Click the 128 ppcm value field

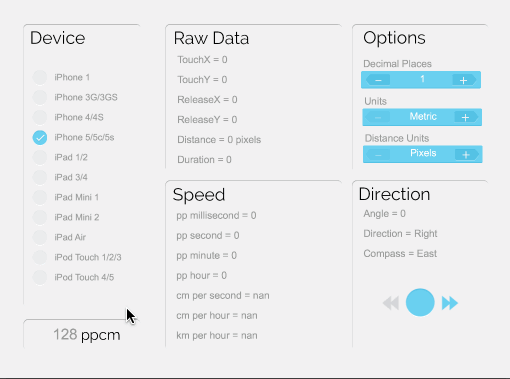pyautogui.click(x=87, y=335)
